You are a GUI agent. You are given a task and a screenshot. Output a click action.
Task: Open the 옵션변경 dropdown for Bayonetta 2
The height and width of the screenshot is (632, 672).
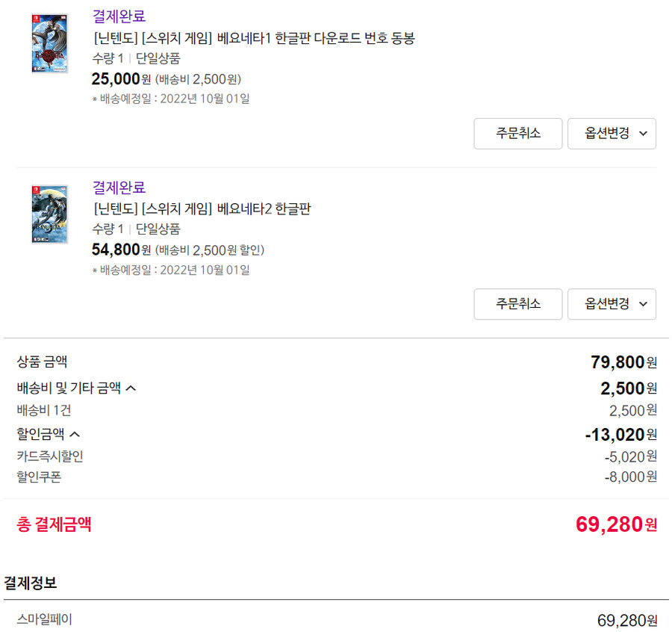[606, 304]
